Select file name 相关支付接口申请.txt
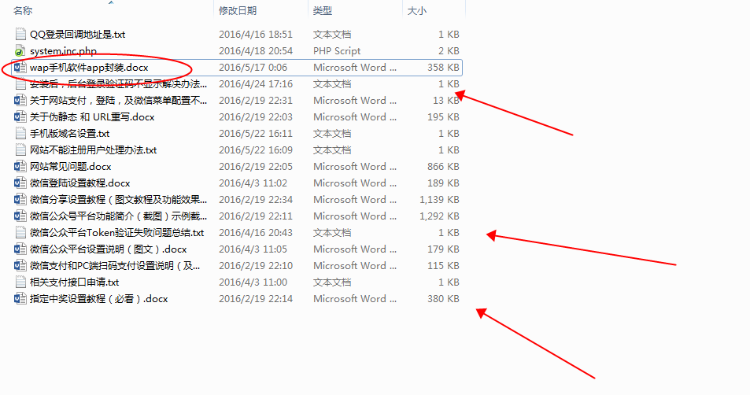750x395 pixels. (74, 282)
